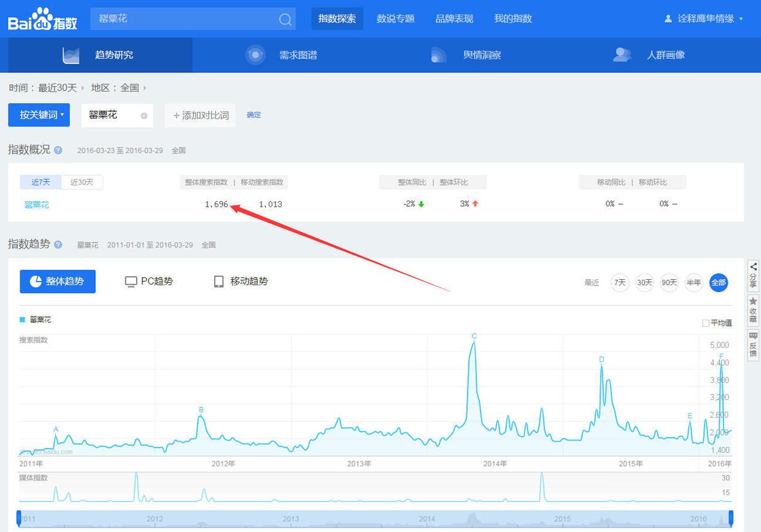
Task: Click the help icon beside 指数概况
Action: (x=58, y=150)
